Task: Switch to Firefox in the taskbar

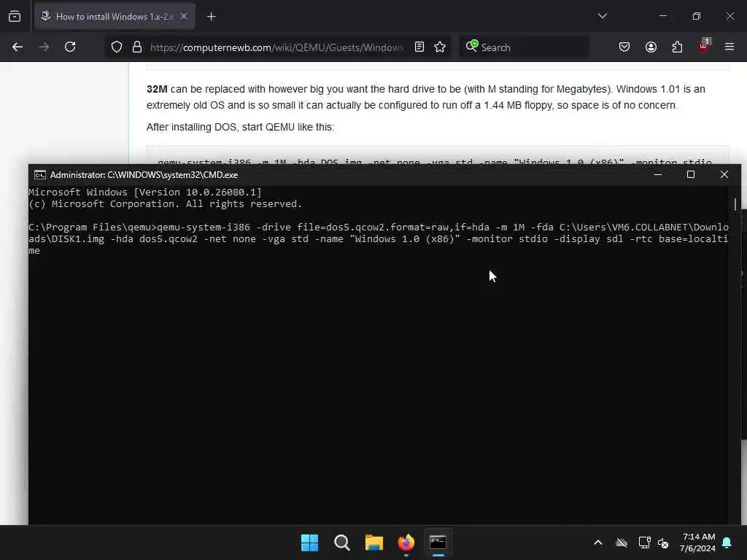Action: (x=406, y=542)
